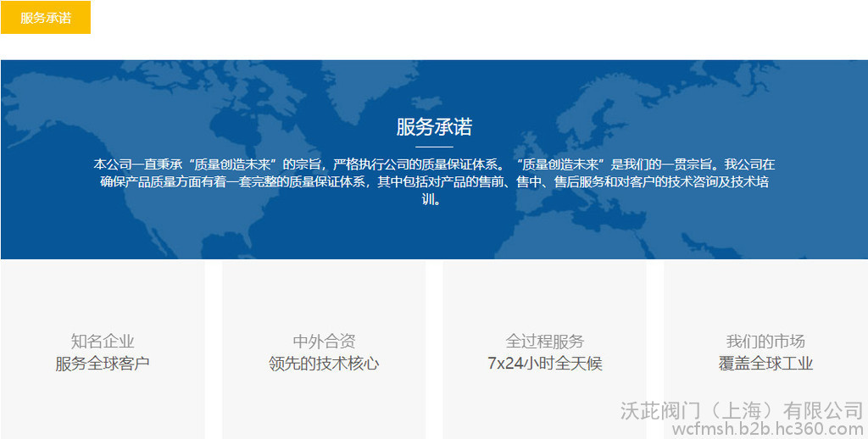Click the yellow 服务承诺 tab
868x439 pixels.
pyautogui.click(x=46, y=18)
